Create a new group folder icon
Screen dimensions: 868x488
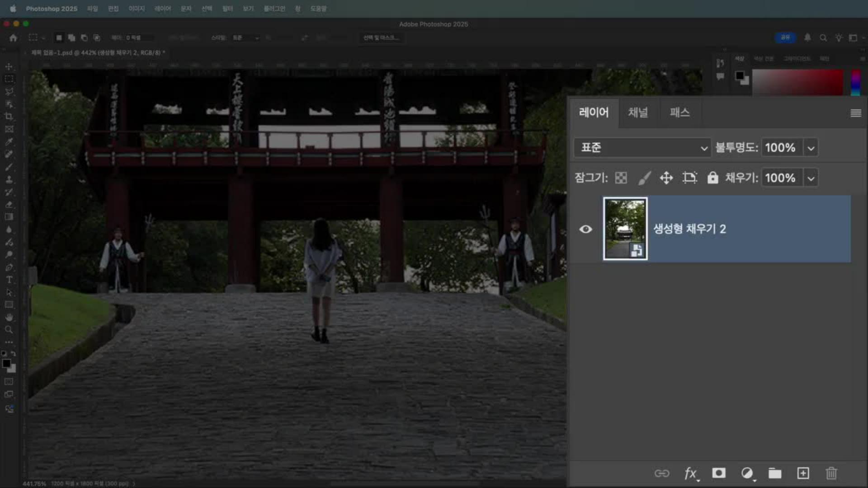click(775, 473)
